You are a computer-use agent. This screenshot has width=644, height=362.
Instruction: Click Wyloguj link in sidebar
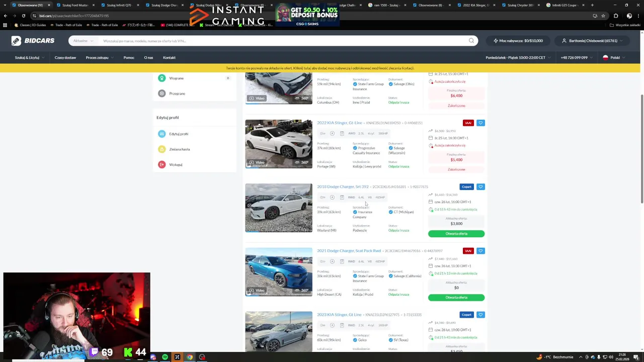coord(176,164)
